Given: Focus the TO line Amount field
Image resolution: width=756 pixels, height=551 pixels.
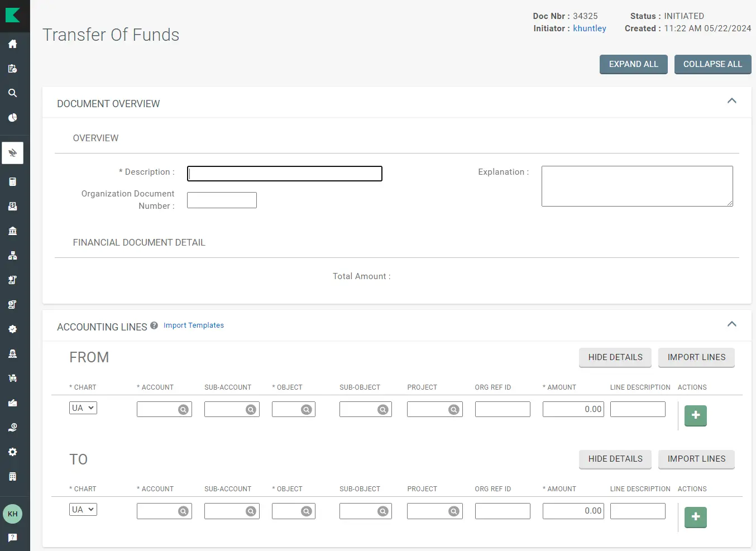Looking at the screenshot, I should [x=573, y=511].
